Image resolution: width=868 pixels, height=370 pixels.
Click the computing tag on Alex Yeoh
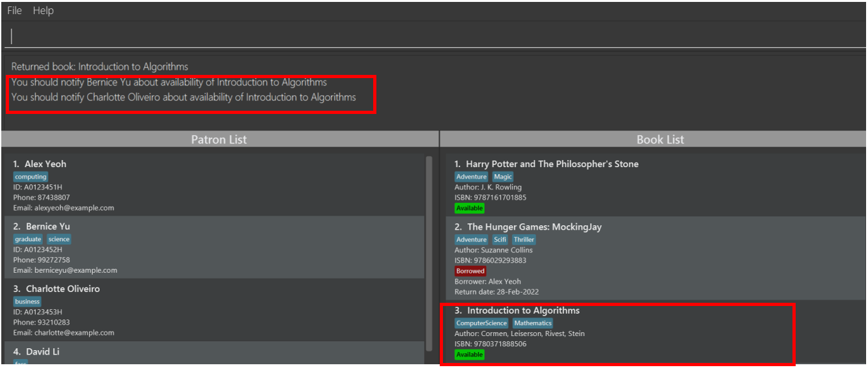pyautogui.click(x=31, y=177)
